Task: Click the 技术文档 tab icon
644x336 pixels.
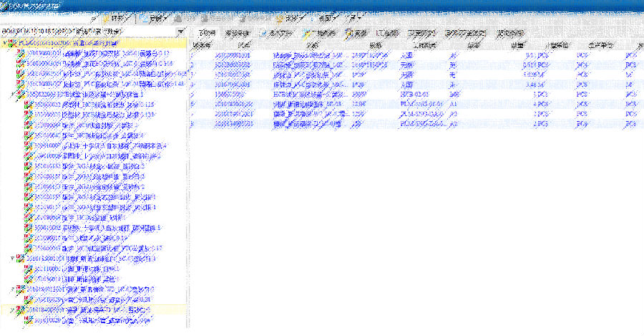Action: point(263,34)
